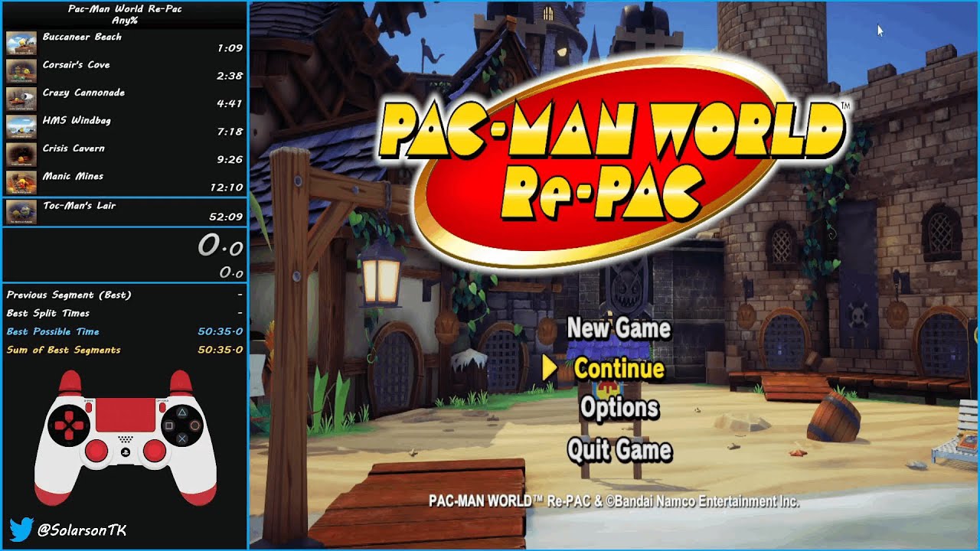Click the 52:09 final split time

(226, 217)
